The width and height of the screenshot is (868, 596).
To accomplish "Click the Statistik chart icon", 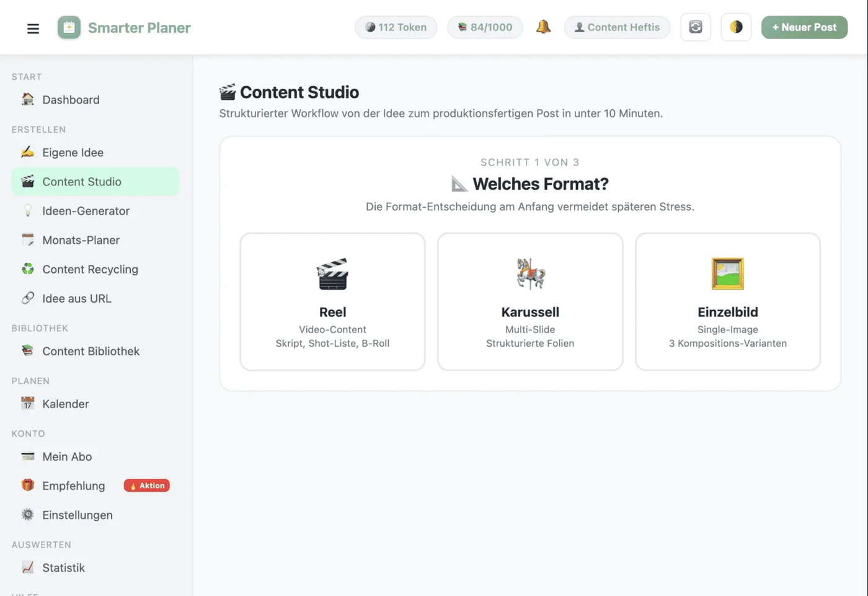I will 28,567.
